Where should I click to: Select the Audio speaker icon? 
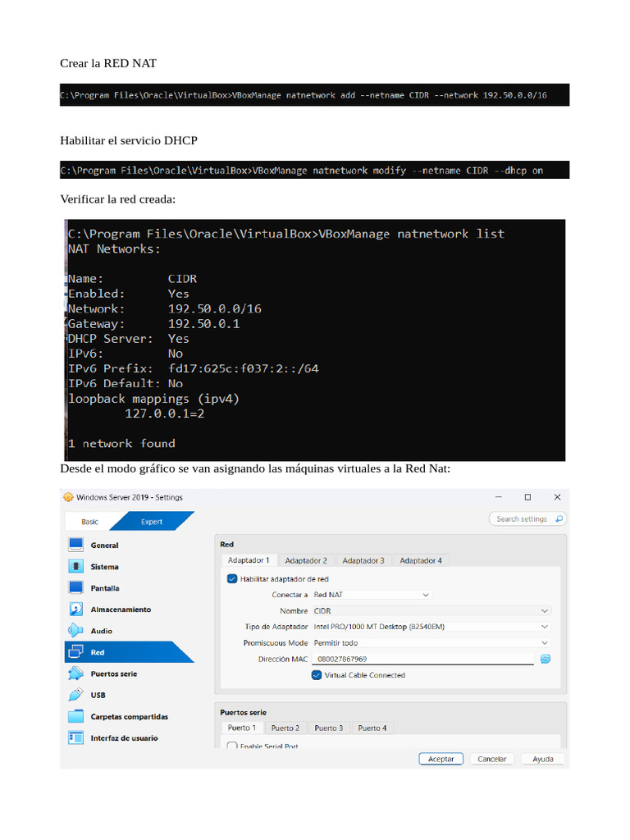pos(76,631)
